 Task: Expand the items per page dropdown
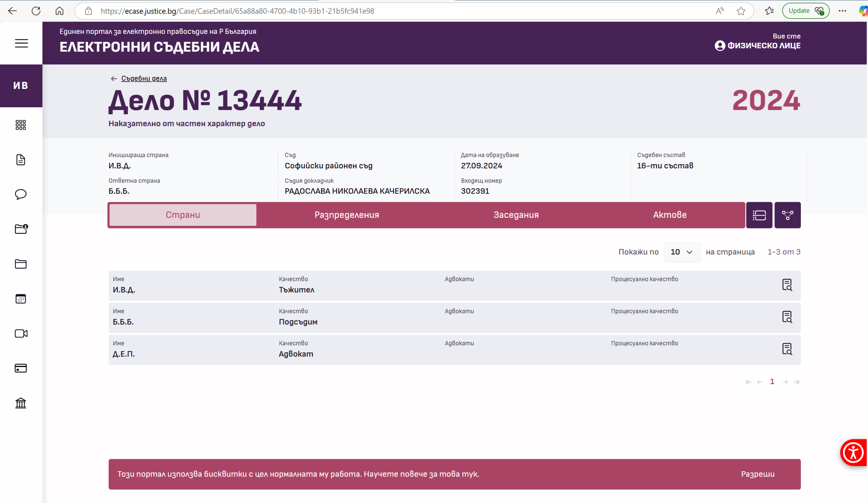point(681,252)
